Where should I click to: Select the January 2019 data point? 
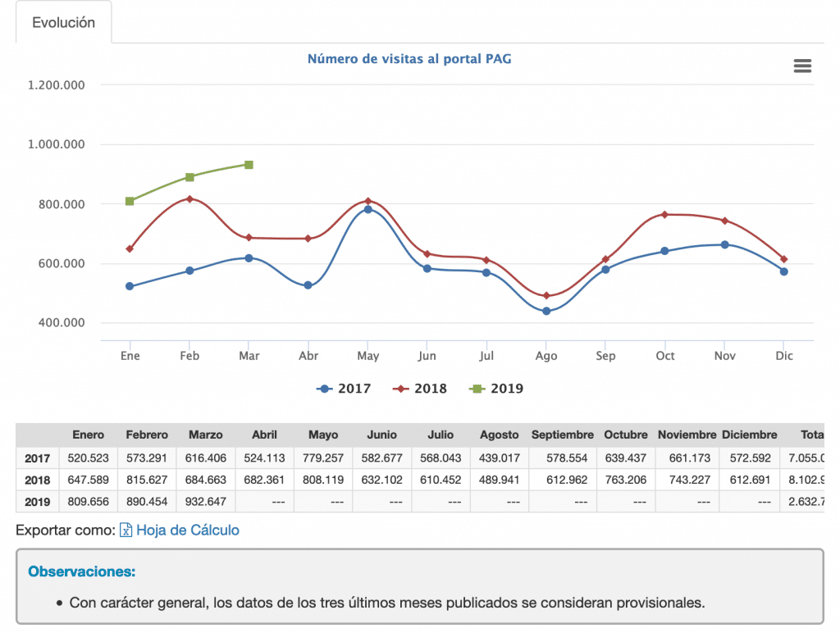pyautogui.click(x=130, y=200)
